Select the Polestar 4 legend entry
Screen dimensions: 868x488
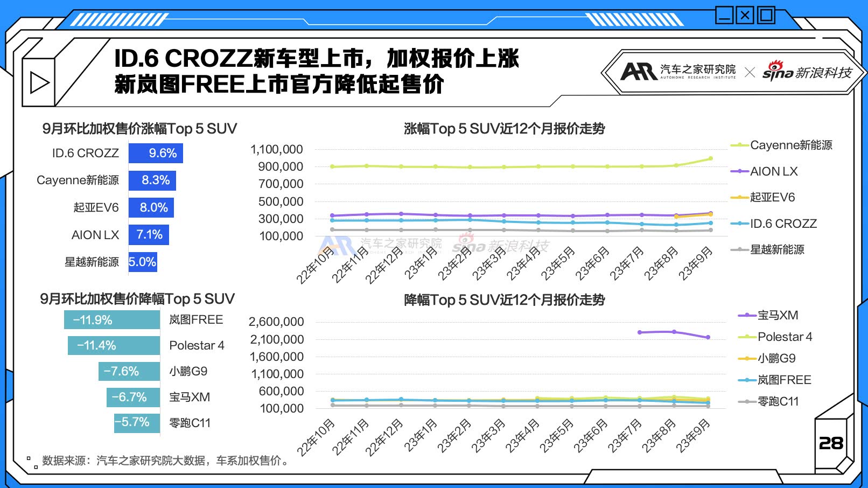(775, 337)
